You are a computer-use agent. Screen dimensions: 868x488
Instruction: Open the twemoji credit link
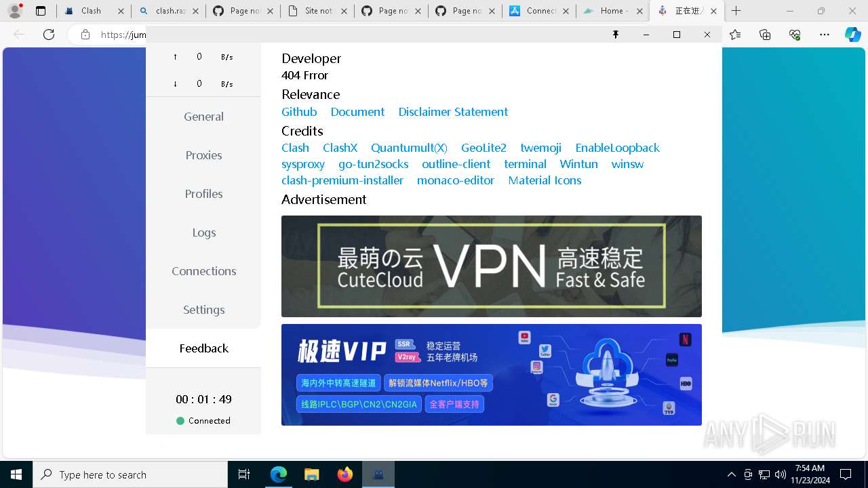coord(540,148)
